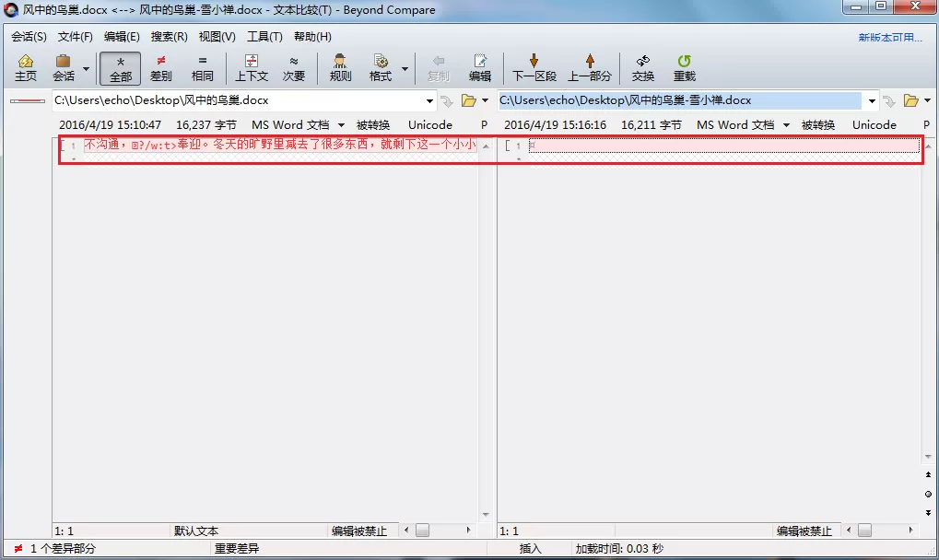Click the right pane 被转换 label
This screenshot has width=939, height=560.
[818, 125]
